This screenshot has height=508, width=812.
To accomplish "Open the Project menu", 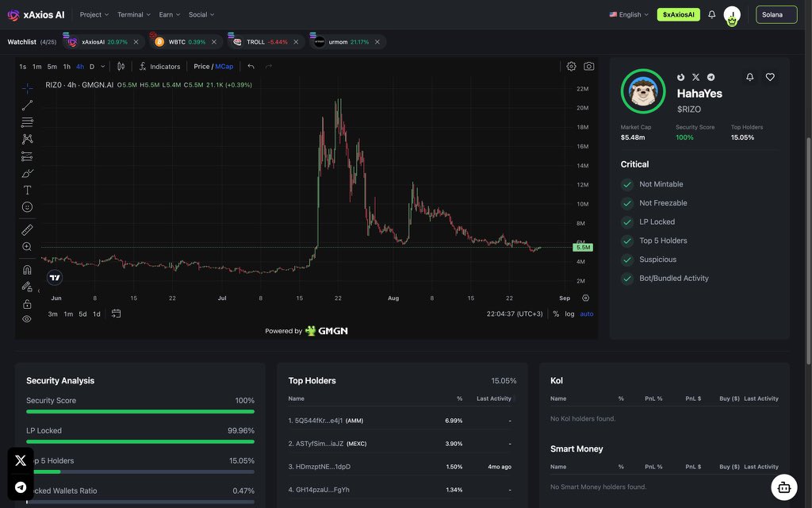I will (94, 14).
